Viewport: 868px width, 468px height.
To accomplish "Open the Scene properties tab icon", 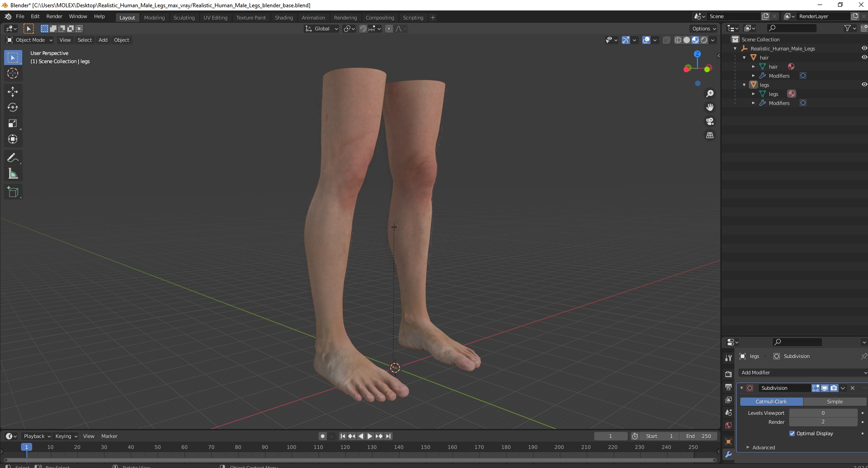I will pyautogui.click(x=728, y=413).
